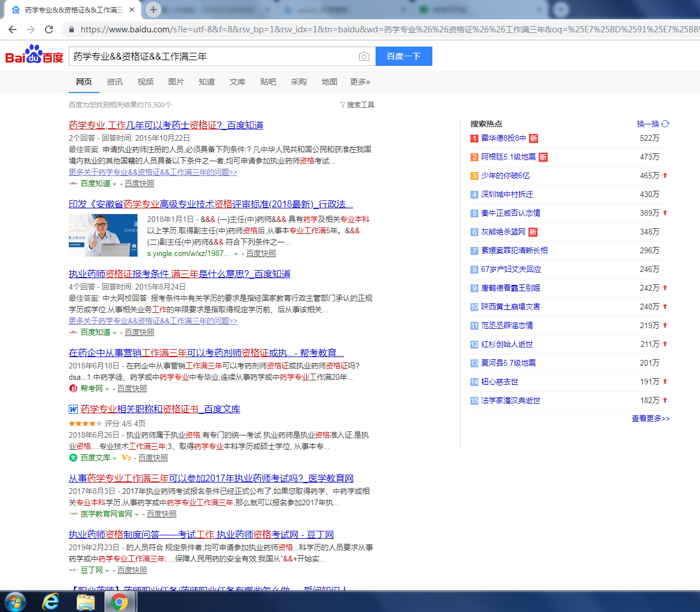Open hot search 陕西黄土崩塌灾害
Image resolution: width=700 pixels, height=612 pixels.
tap(511, 307)
